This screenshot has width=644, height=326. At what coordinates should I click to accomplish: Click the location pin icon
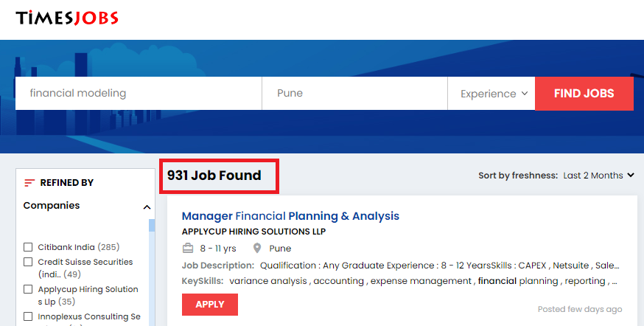click(x=257, y=248)
